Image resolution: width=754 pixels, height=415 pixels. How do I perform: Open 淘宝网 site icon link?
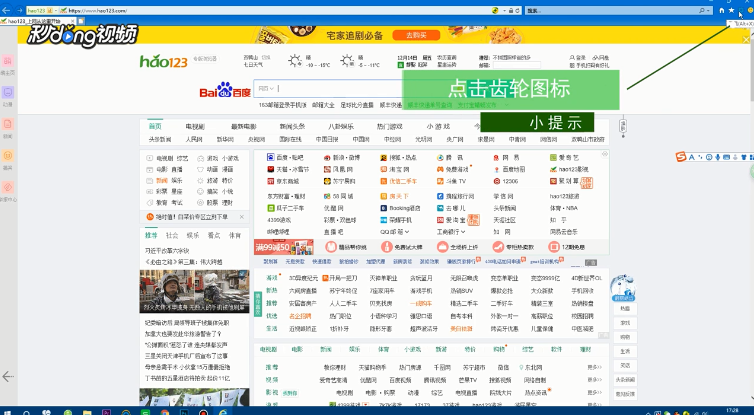(x=395, y=169)
